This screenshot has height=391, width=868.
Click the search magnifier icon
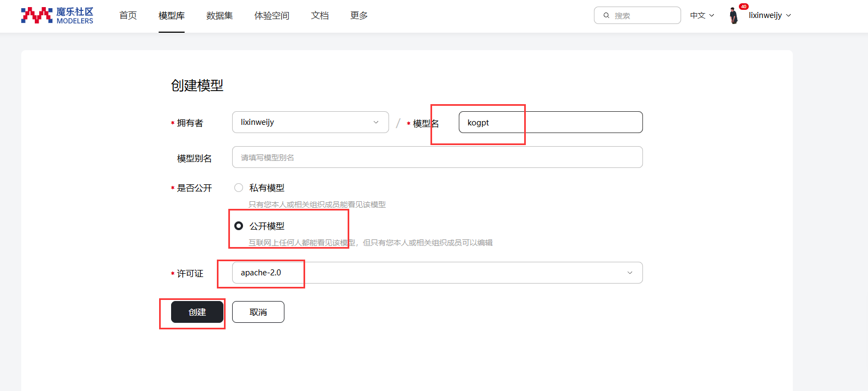606,15
